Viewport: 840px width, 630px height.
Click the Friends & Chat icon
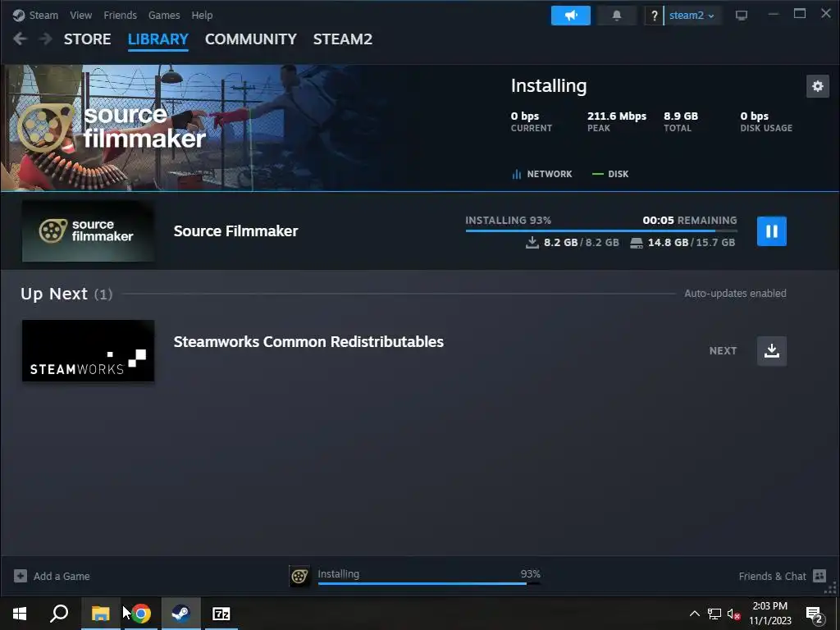pos(819,576)
